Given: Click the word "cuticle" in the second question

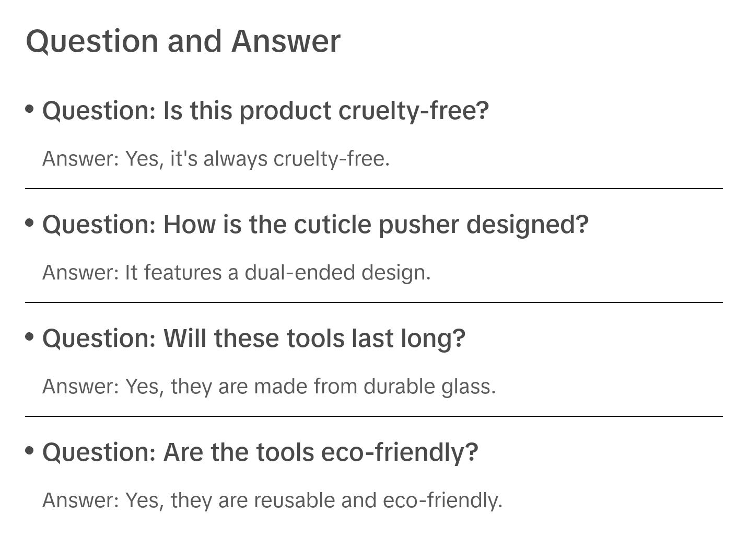Looking at the screenshot, I should coord(332,225).
